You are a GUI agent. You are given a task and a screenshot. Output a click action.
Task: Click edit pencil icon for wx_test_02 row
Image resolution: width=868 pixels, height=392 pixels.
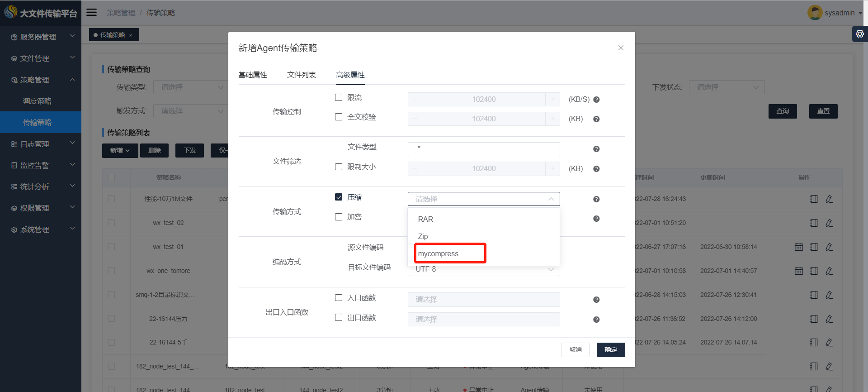click(x=829, y=223)
